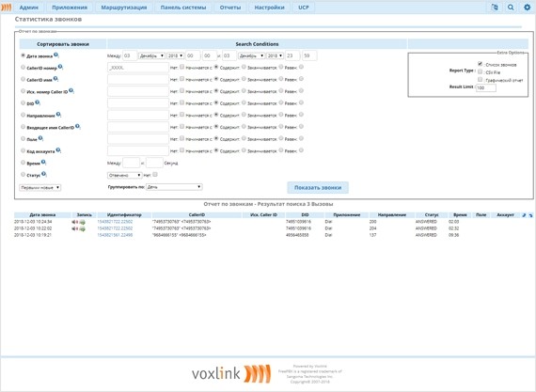Select the DID sort radio button
Screen dimensions: 536x392
point(23,102)
